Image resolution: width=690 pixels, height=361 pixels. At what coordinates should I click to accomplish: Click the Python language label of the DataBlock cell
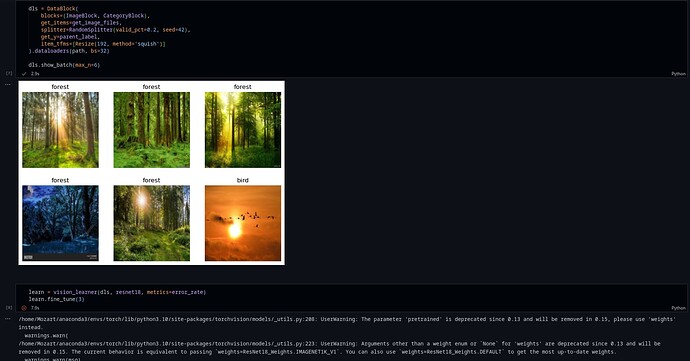coord(678,74)
